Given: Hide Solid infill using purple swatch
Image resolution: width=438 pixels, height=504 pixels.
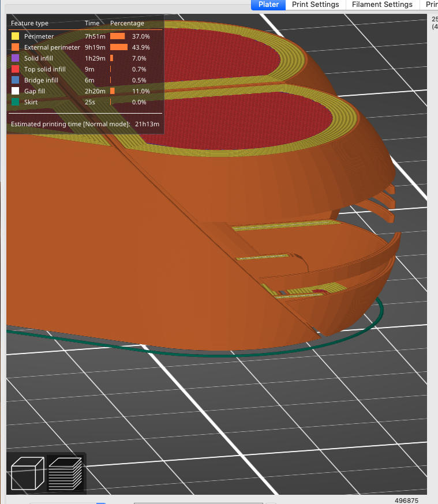Looking at the screenshot, I should (15, 58).
